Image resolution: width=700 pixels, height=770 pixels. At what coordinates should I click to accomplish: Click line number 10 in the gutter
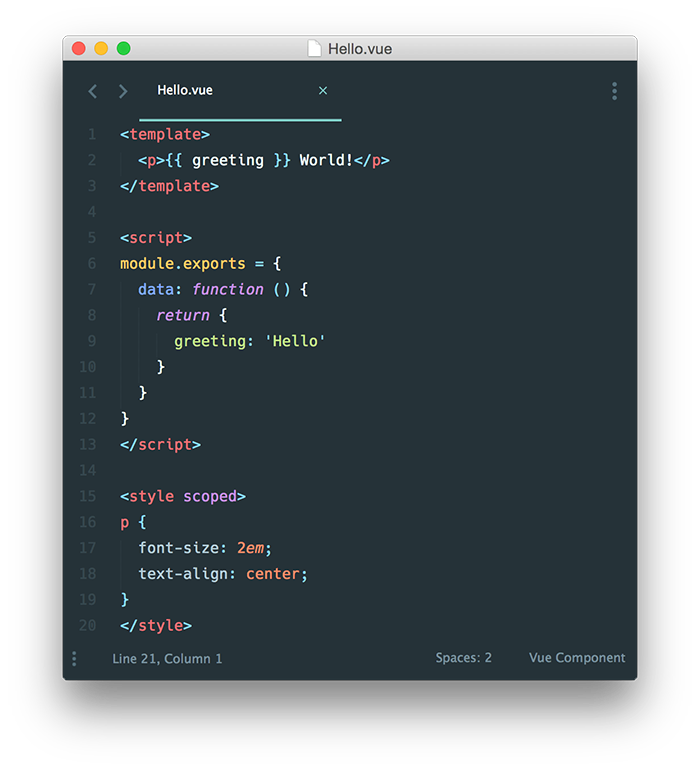[87, 367]
